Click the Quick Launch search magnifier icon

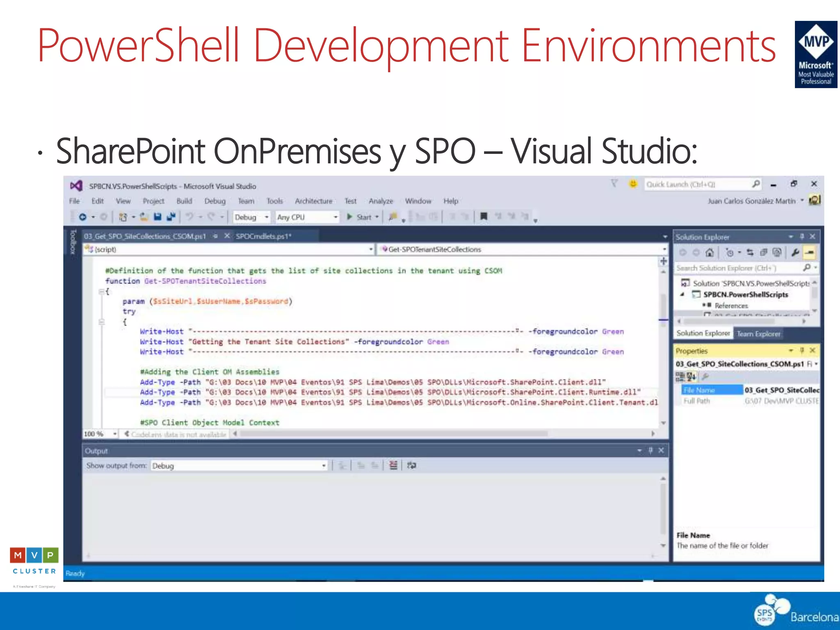pos(756,184)
